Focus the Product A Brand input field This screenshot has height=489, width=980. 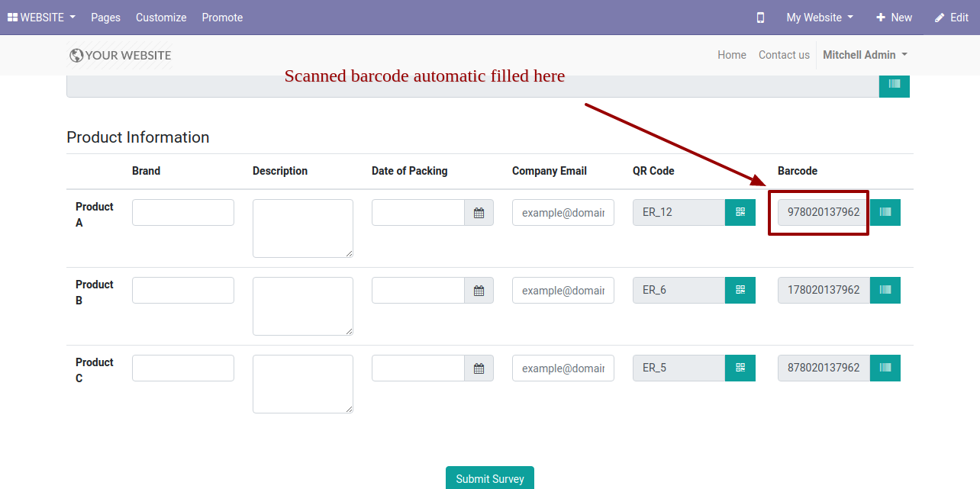[183, 212]
